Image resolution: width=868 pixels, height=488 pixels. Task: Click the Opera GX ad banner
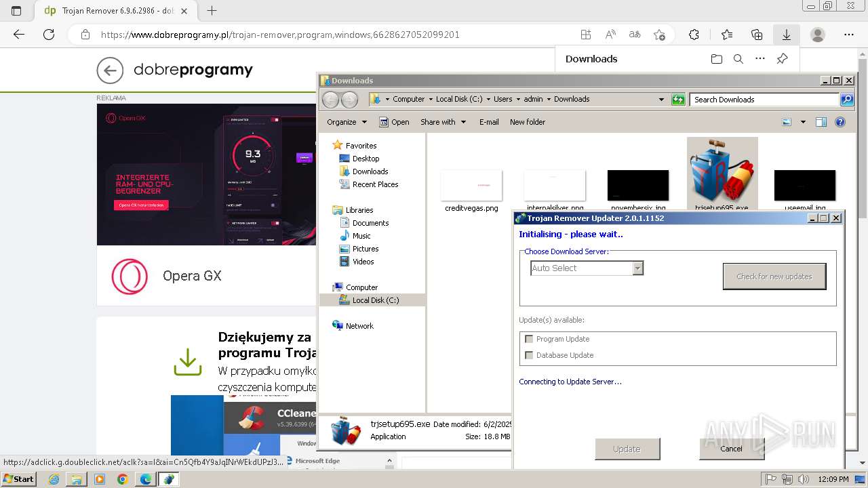point(206,174)
